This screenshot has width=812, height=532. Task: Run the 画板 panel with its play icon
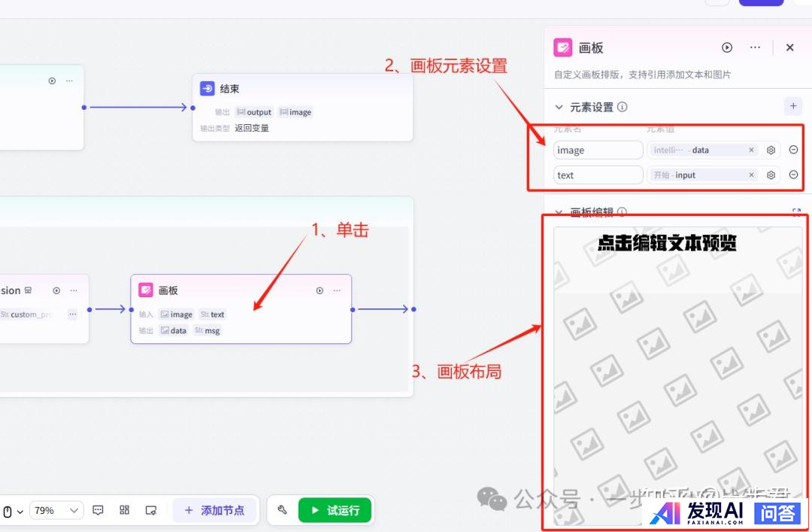(x=727, y=47)
